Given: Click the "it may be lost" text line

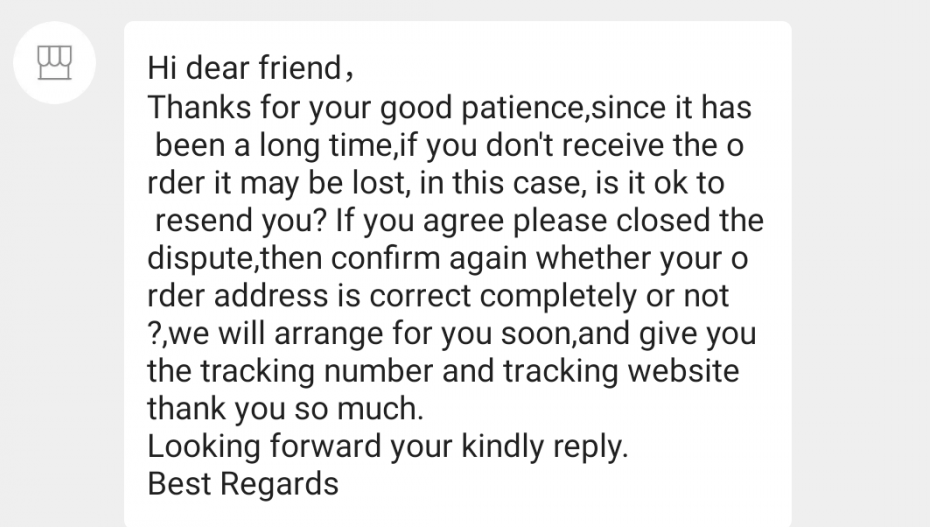Looking at the screenshot, I should click(435, 183).
